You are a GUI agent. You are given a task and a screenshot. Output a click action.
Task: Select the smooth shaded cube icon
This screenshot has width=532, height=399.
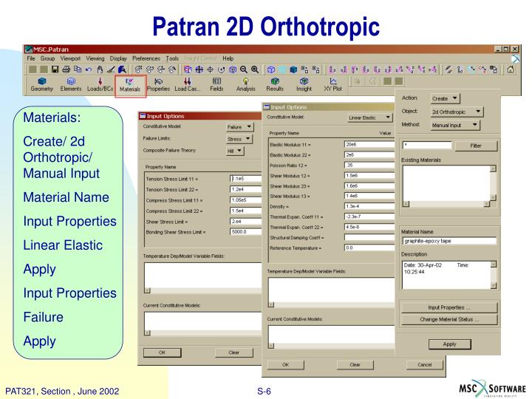pos(293,69)
